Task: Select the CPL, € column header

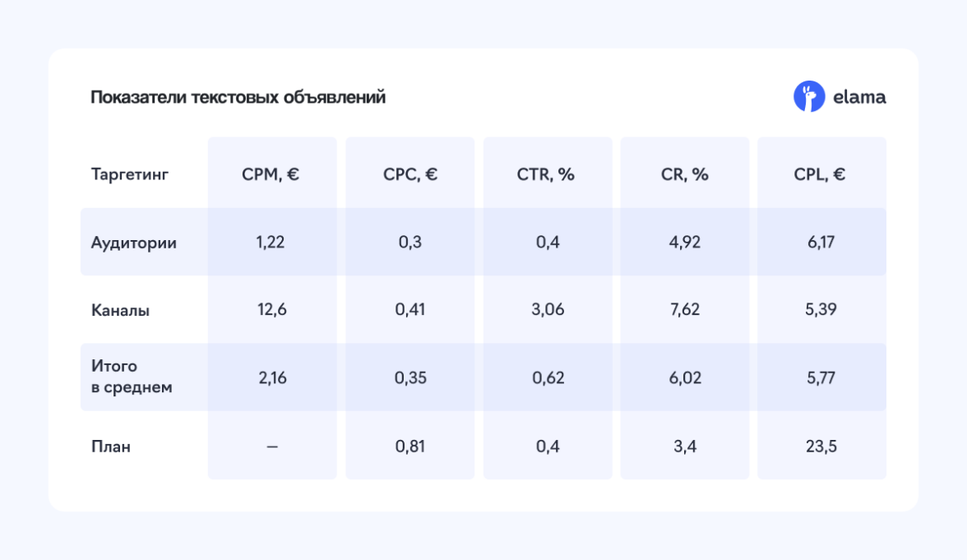Action: [821, 174]
